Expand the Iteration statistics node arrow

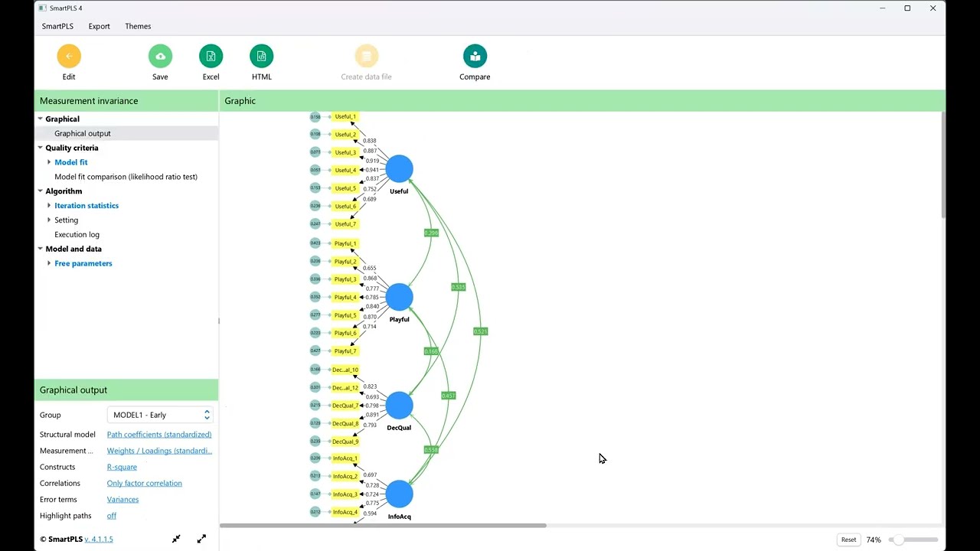click(x=49, y=206)
